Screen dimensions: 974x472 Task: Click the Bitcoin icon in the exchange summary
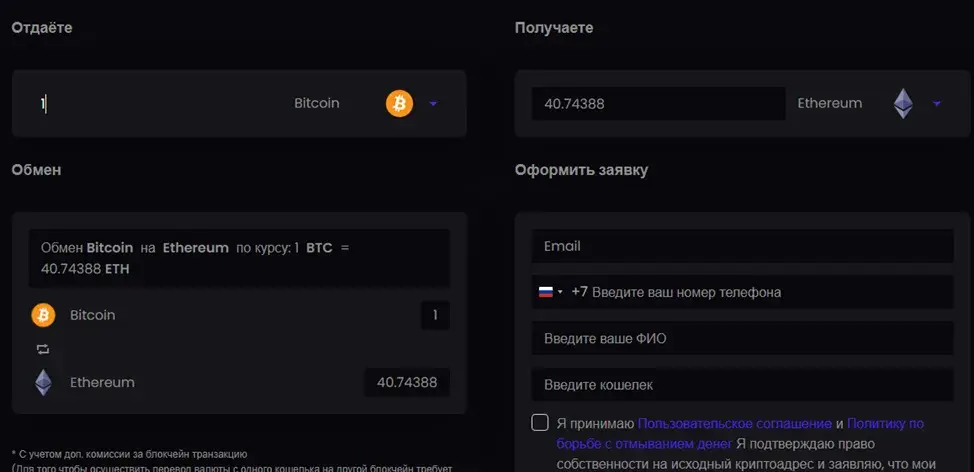(x=43, y=315)
